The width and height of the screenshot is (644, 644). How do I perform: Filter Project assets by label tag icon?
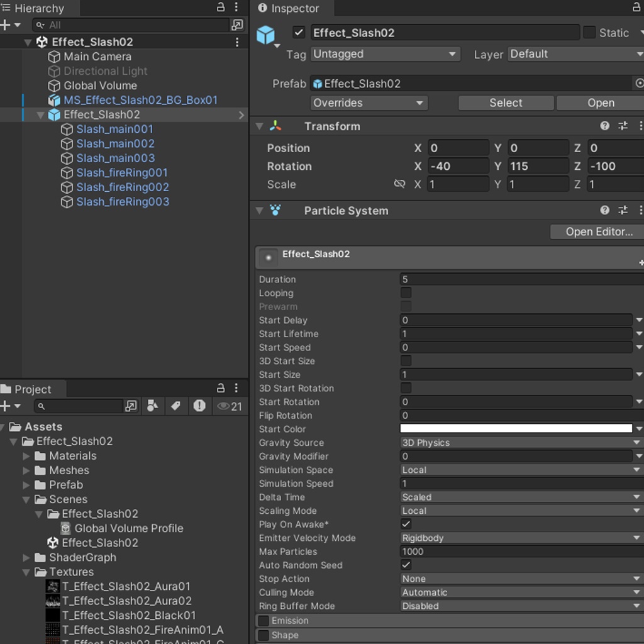coord(176,407)
